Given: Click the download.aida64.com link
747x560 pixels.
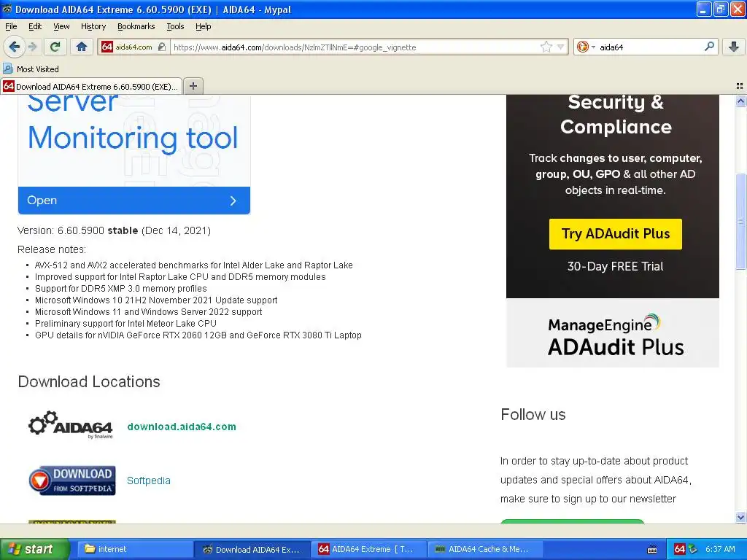Looking at the screenshot, I should click(182, 427).
